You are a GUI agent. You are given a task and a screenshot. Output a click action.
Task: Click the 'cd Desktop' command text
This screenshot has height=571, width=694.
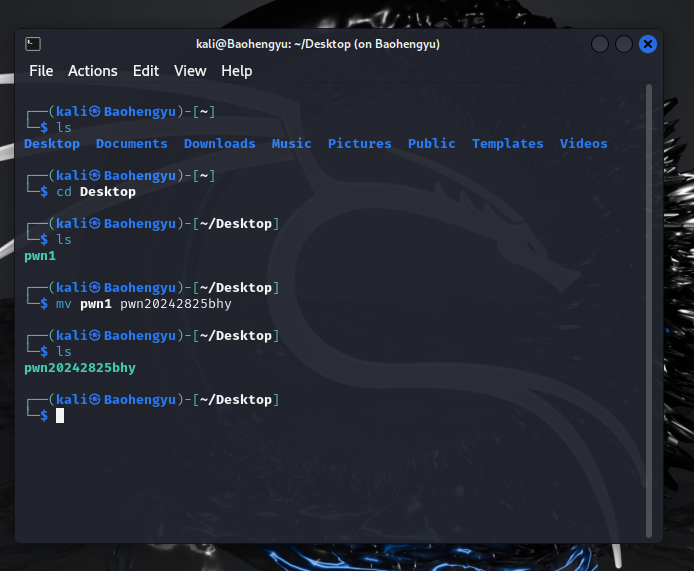click(x=96, y=192)
